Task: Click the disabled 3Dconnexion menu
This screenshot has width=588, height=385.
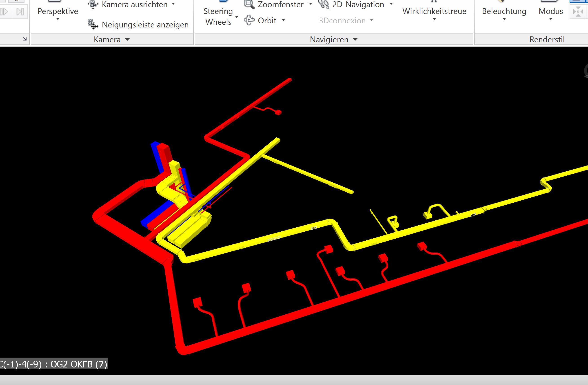Action: [x=346, y=20]
